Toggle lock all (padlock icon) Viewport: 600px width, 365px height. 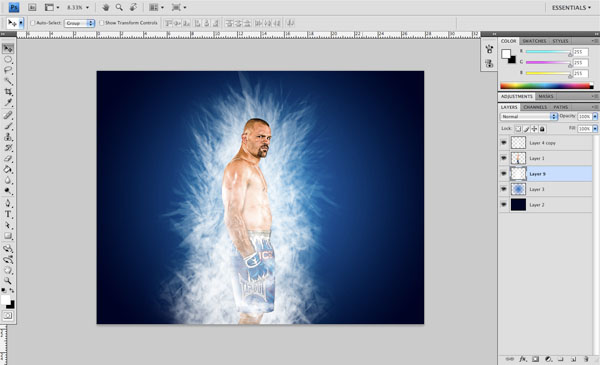[x=542, y=129]
